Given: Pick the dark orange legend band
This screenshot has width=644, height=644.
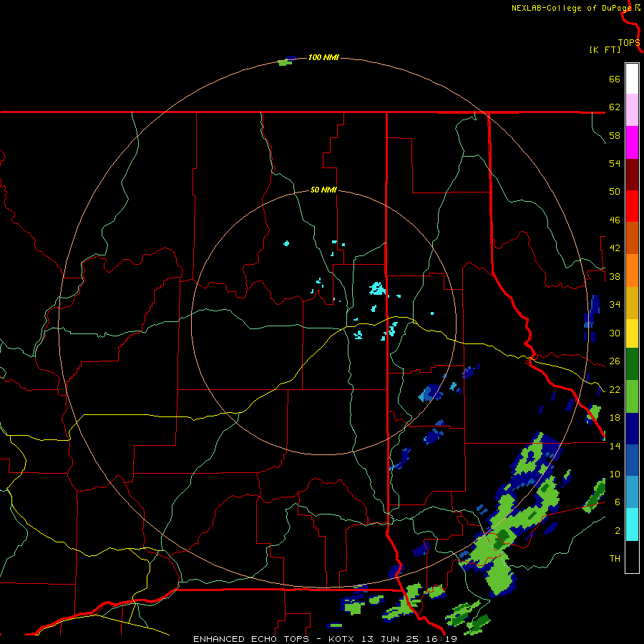Looking at the screenshot, I should [x=632, y=238].
